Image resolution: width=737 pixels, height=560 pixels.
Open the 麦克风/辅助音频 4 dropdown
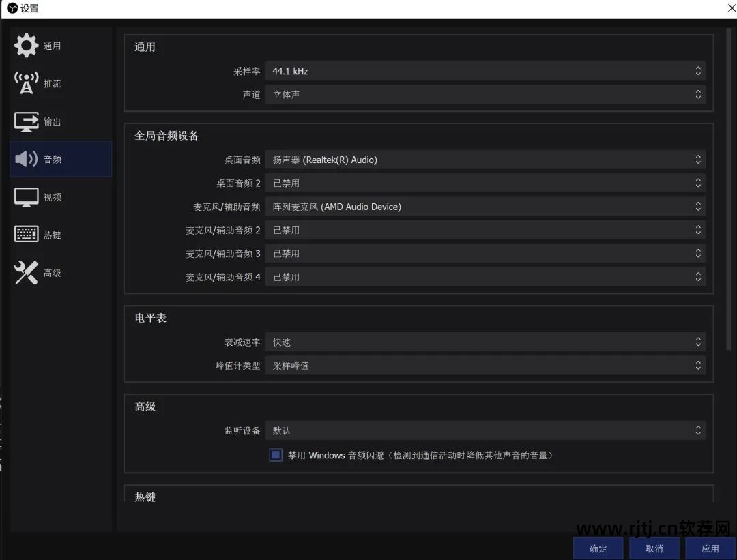point(485,277)
